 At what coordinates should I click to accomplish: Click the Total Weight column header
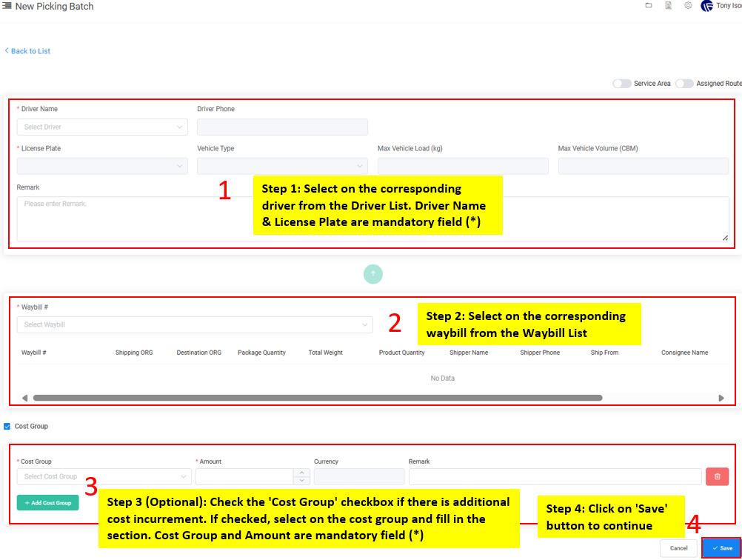coord(325,353)
